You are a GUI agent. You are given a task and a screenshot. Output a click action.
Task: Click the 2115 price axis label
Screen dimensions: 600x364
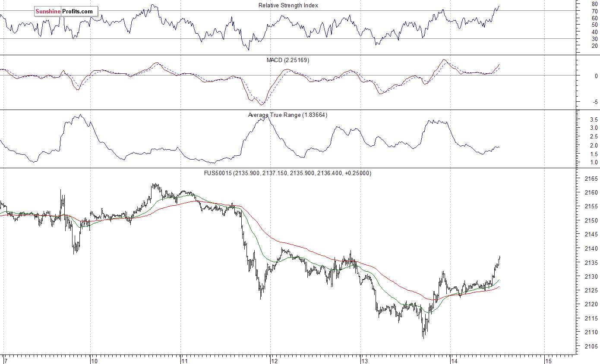591,318
